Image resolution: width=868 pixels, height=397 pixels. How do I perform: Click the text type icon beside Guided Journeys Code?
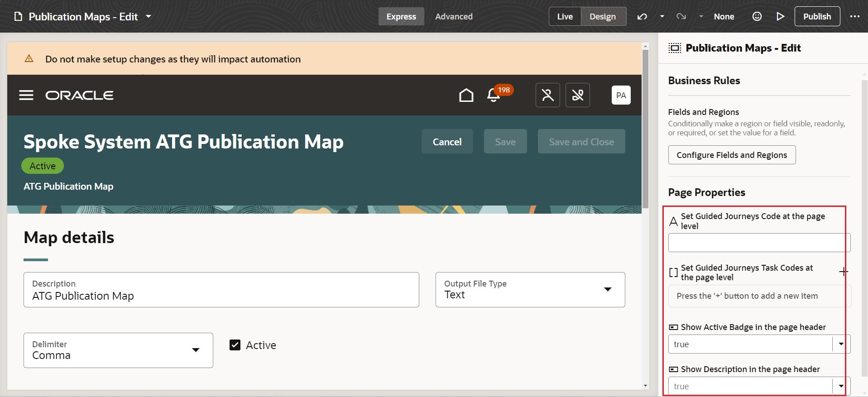click(673, 221)
